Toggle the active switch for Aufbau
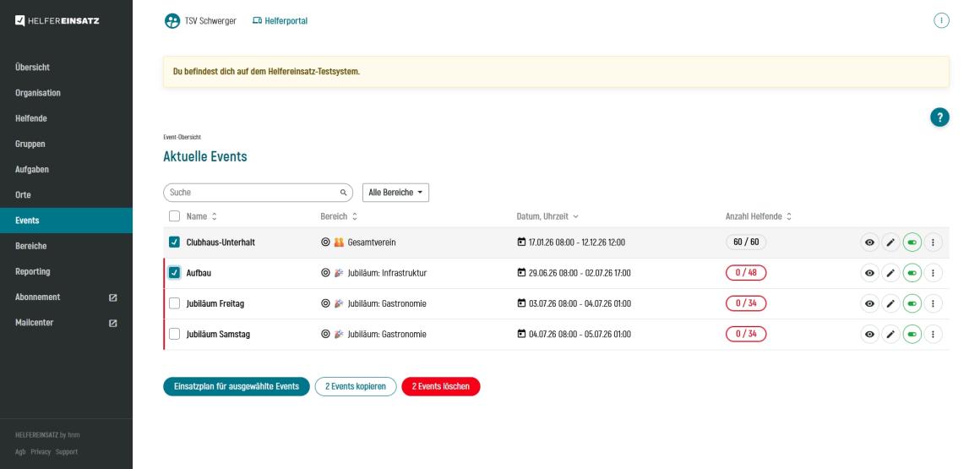This screenshot has width=980, height=469. 912,273
